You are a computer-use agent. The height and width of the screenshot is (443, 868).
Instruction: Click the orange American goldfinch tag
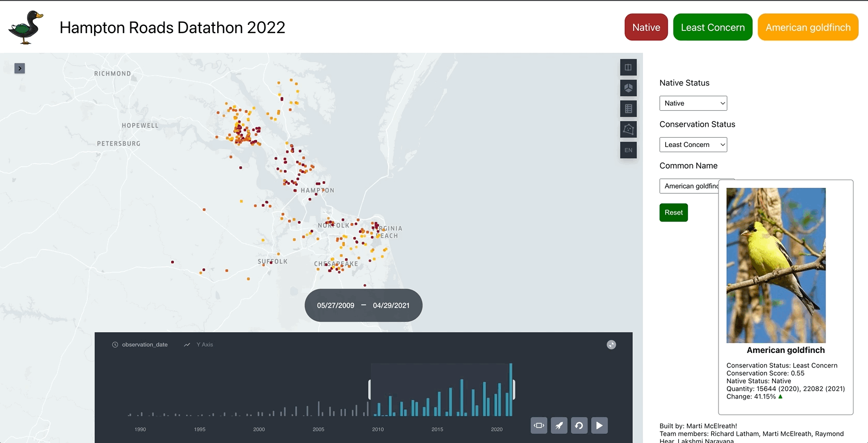808,27
